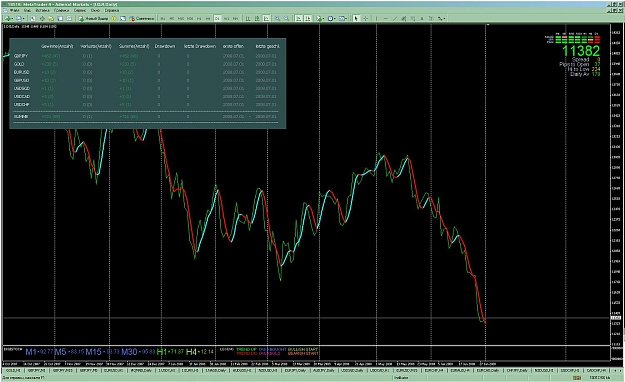Image resolution: width=625 pixels, height=382 pixels.
Task: Open the Navigator panel icon
Action: [x=51, y=18]
